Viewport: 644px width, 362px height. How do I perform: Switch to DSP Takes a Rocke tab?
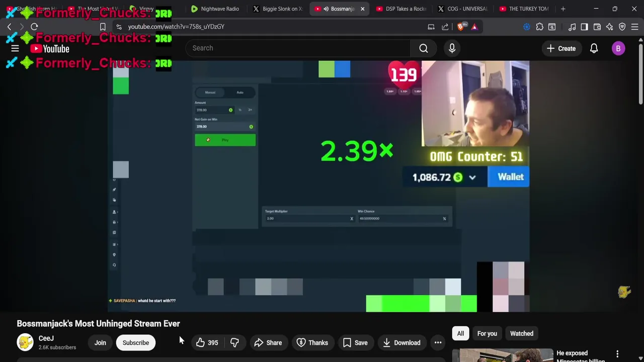click(401, 9)
